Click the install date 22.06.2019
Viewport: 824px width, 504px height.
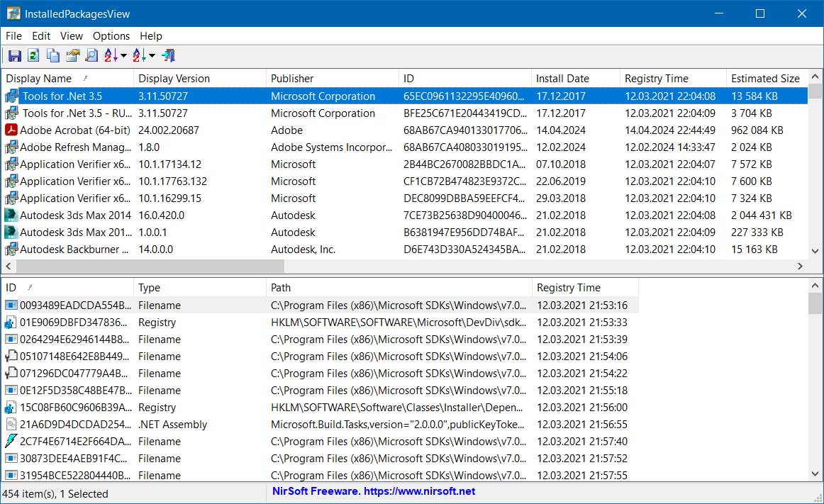point(561,181)
